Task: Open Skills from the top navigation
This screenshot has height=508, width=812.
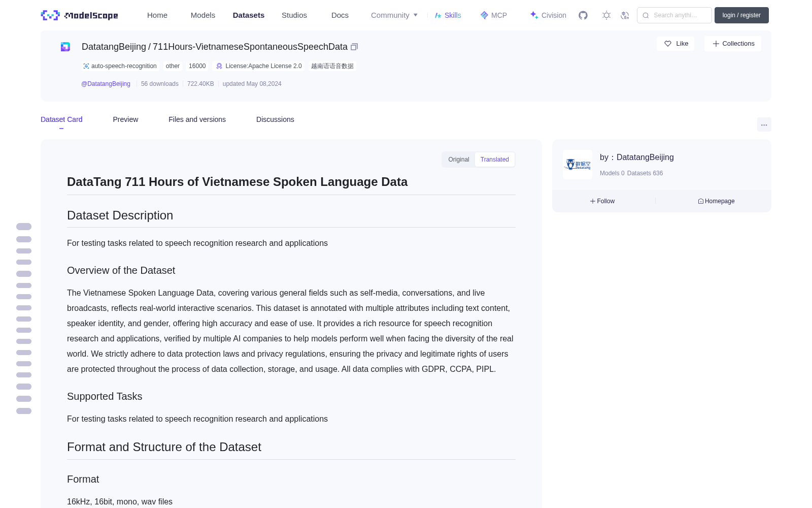Action: pos(448,15)
